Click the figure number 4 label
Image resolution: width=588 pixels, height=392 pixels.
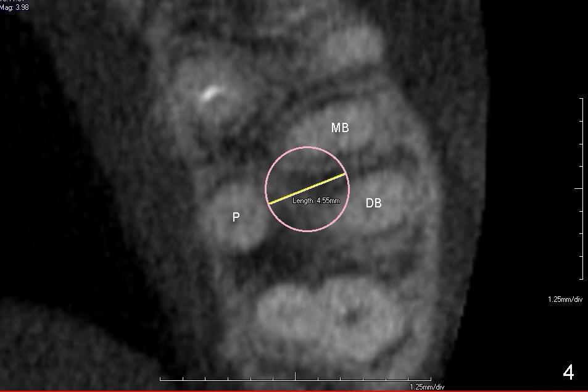tap(568, 373)
